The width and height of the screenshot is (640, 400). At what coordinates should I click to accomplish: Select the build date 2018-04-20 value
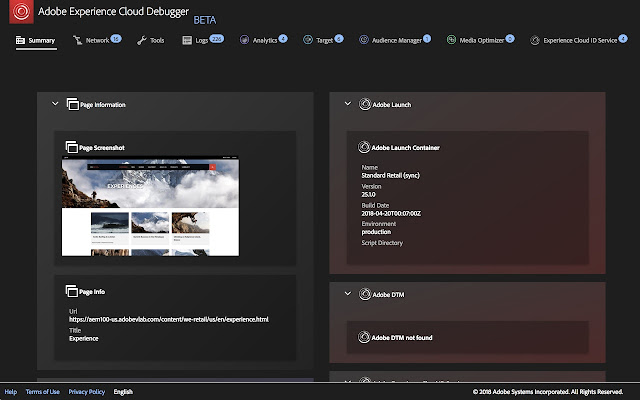pyautogui.click(x=391, y=213)
